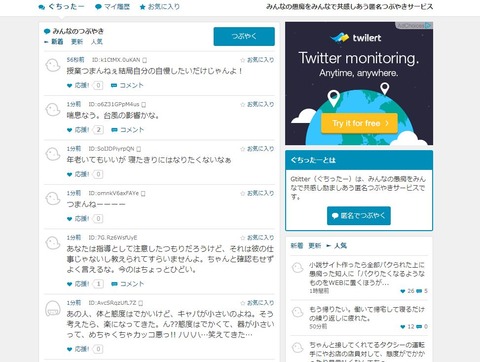
Task: Click the 56秒前 timestamp
Action: coord(75,60)
